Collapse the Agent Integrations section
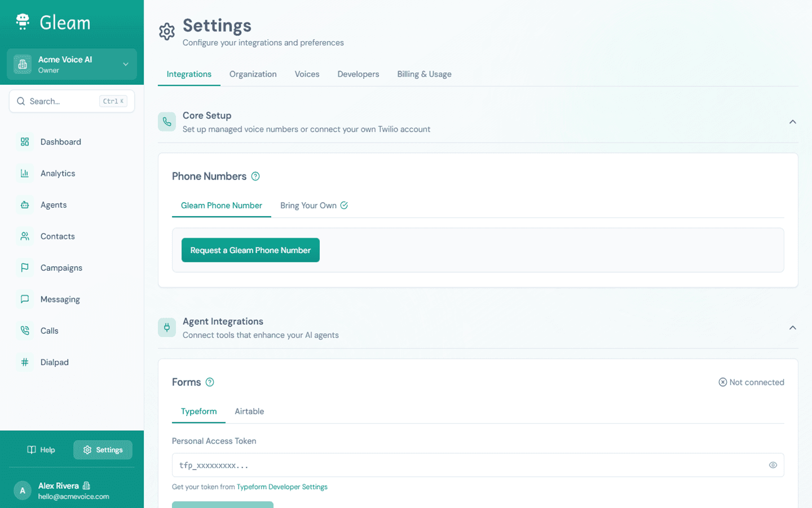This screenshot has width=812, height=508. (x=792, y=328)
